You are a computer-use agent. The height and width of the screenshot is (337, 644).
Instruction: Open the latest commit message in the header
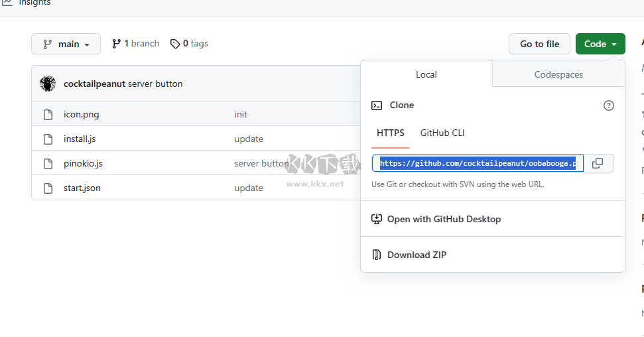coord(155,84)
